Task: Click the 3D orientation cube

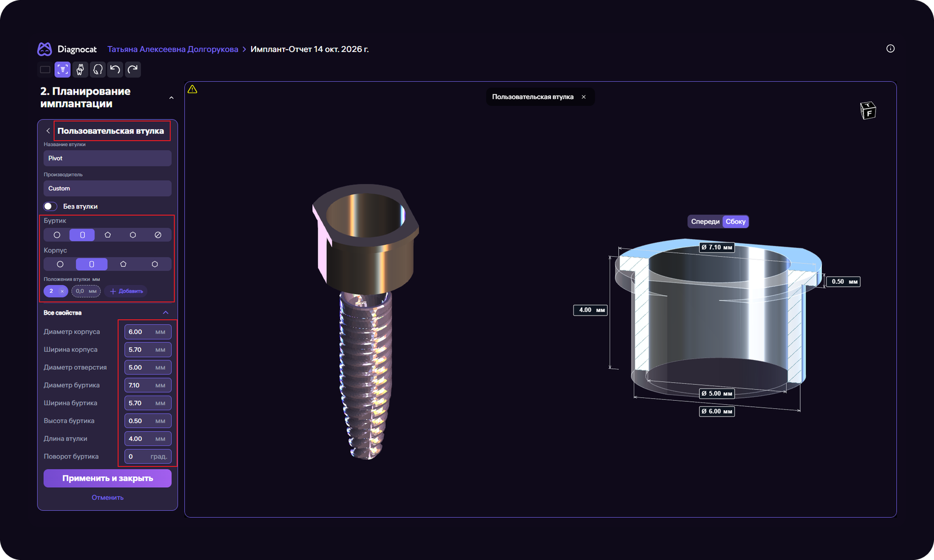Action: point(868,110)
